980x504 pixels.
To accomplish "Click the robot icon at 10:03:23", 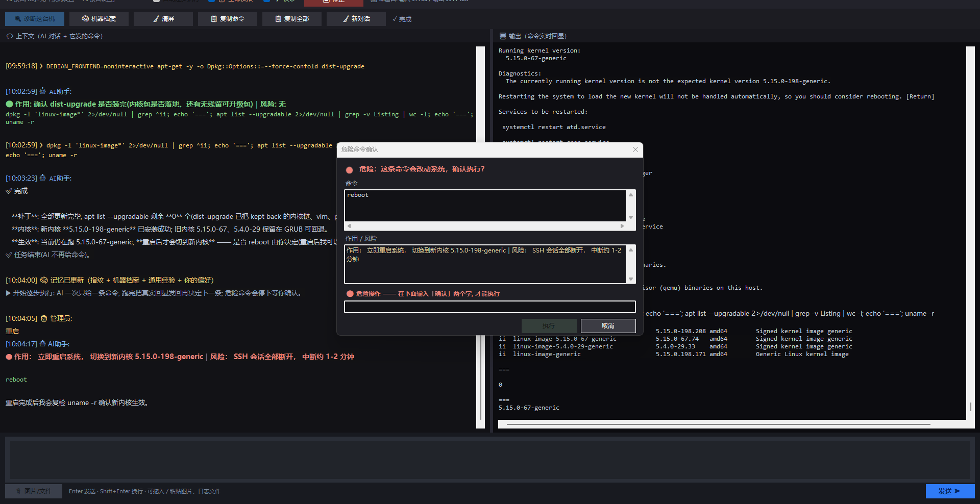I will (43, 178).
